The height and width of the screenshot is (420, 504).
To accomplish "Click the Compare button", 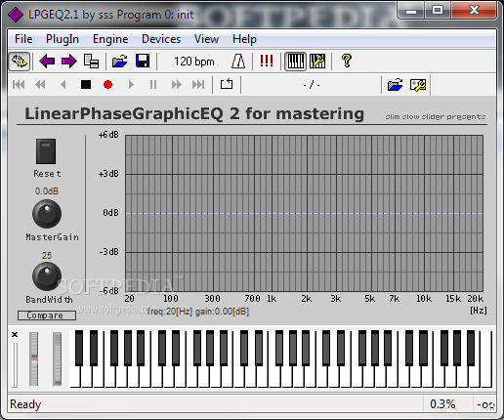I will coord(47,315).
